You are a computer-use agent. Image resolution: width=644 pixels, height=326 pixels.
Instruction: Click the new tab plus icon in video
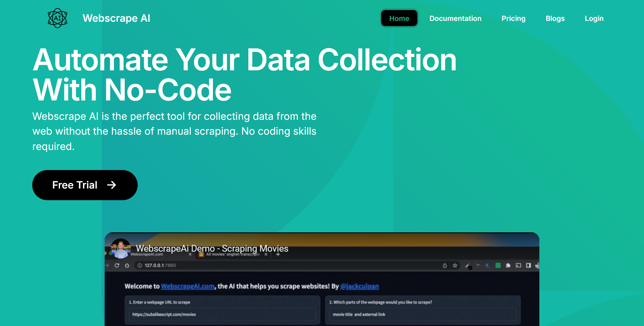pyautogui.click(x=278, y=254)
